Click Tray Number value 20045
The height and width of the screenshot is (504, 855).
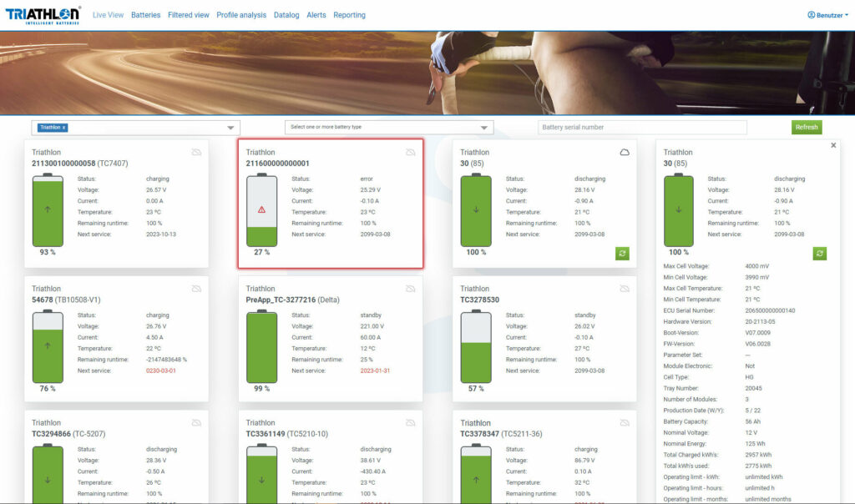[754, 389]
